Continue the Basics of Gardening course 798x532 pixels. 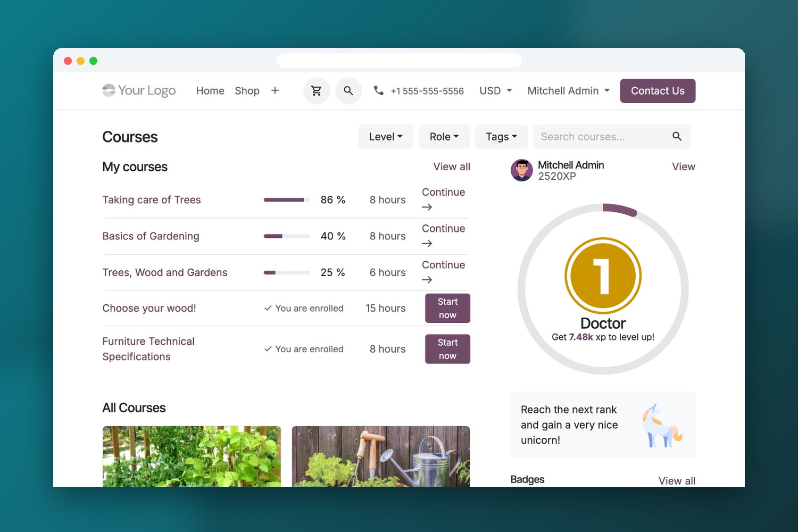[444, 236]
